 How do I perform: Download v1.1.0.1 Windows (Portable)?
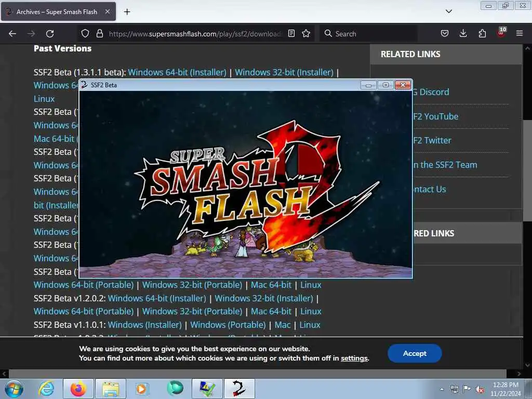click(x=228, y=325)
